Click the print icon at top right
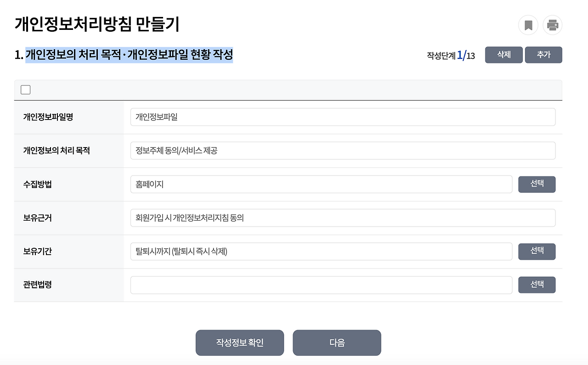 coord(552,25)
